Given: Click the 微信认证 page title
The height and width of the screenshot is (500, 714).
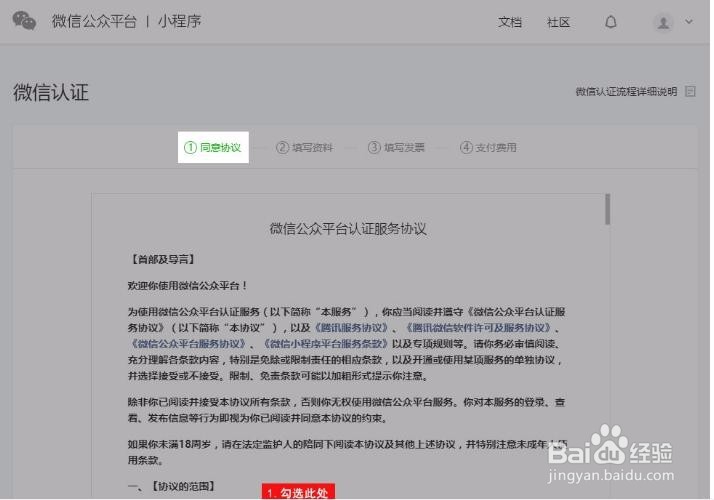Looking at the screenshot, I should point(51,92).
